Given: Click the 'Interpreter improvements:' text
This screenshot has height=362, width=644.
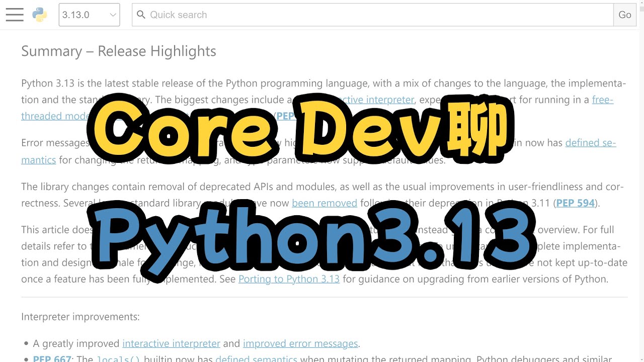Looking at the screenshot, I should [x=80, y=317].
